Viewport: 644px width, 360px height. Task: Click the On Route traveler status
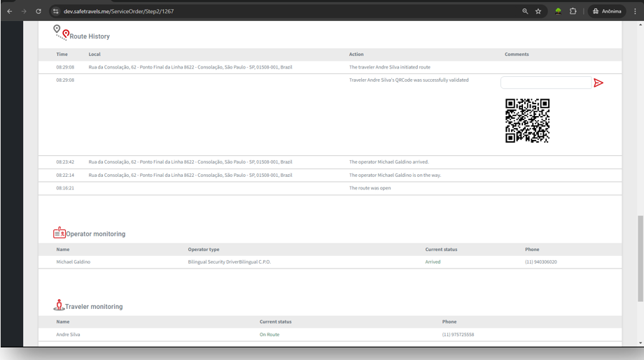(269, 335)
